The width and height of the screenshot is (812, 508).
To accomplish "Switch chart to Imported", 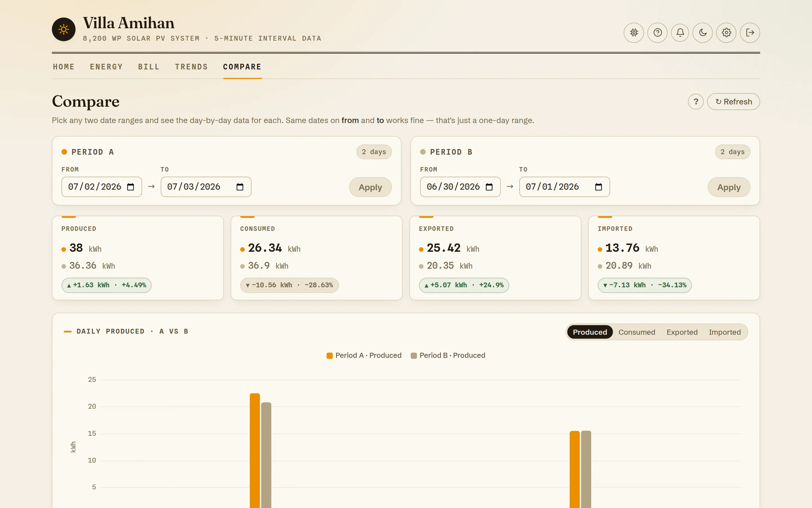I will pos(724,332).
